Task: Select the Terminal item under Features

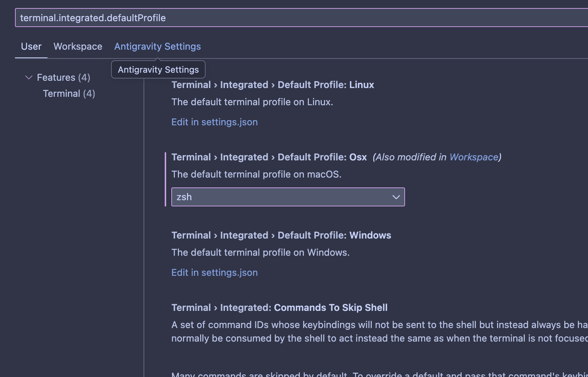Action: [x=69, y=94]
